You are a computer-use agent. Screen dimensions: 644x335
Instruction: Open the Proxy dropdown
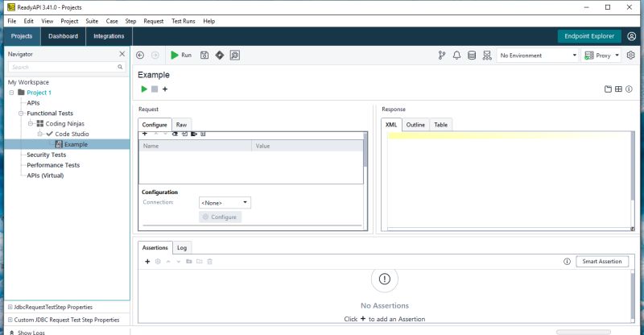602,55
